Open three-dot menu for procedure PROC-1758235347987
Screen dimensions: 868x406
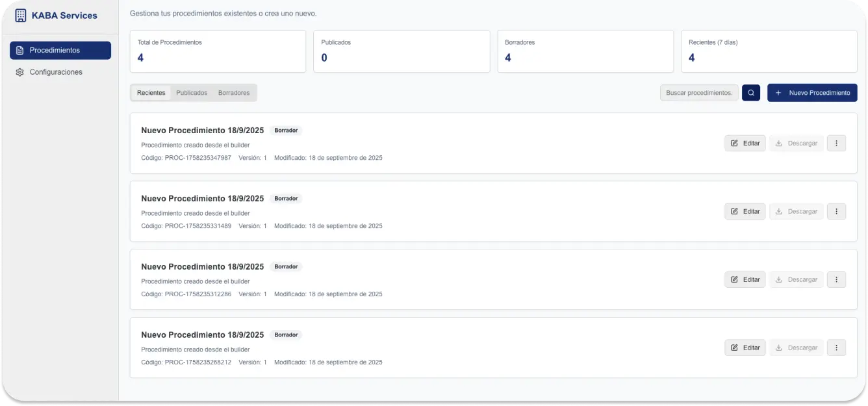836,143
